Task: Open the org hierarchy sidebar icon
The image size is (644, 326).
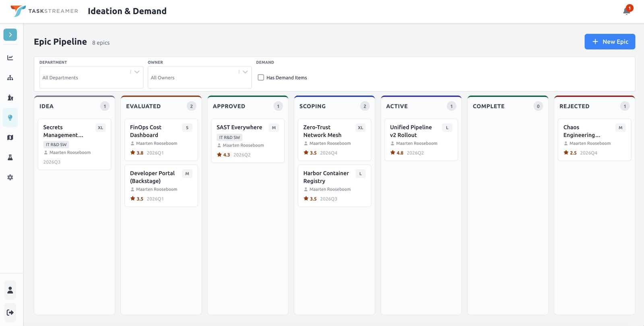Action: (x=10, y=78)
